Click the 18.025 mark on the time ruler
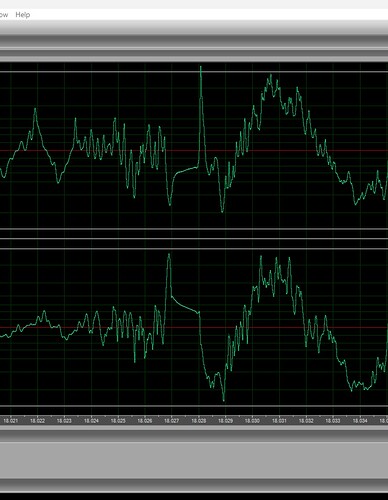 click(x=118, y=421)
